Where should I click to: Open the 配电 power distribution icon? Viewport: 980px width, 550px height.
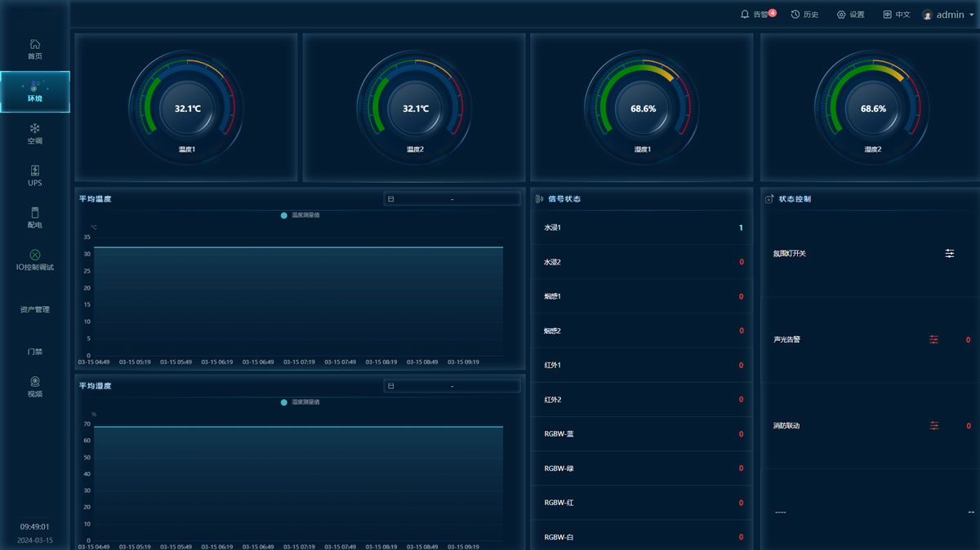pyautogui.click(x=34, y=213)
